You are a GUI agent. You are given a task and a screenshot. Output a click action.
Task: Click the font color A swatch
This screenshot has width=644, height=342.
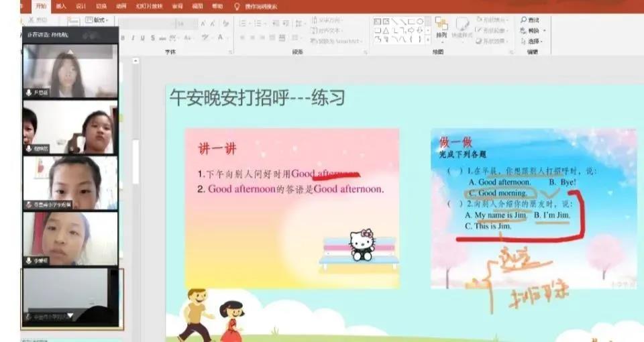(219, 38)
